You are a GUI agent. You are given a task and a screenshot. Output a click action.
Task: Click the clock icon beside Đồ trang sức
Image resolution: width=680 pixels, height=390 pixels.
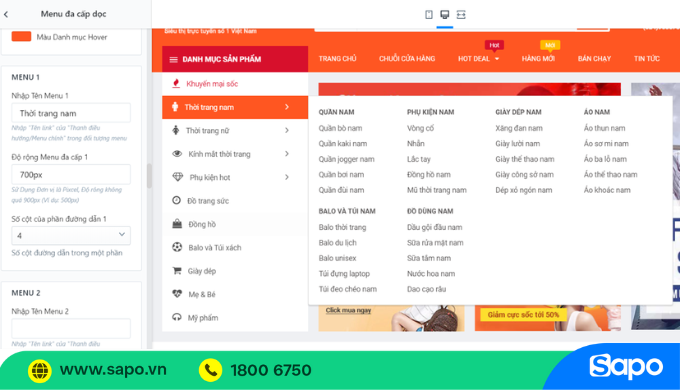(176, 200)
